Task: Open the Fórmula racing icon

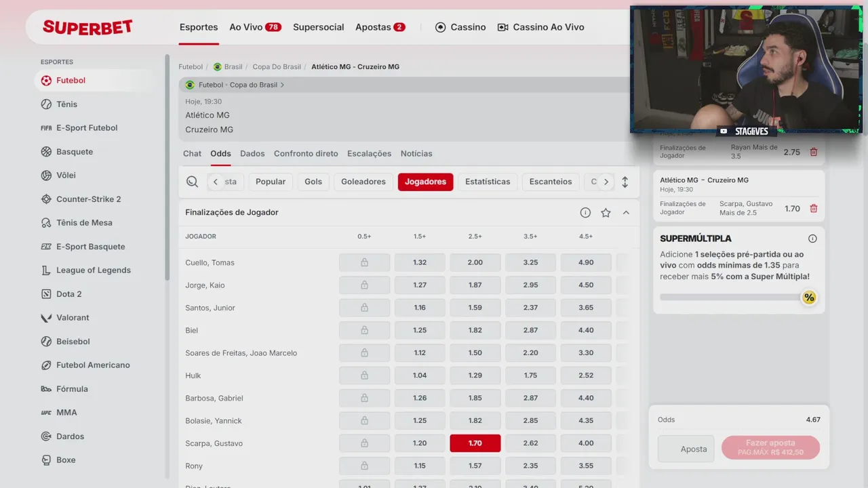Action: click(46, 389)
